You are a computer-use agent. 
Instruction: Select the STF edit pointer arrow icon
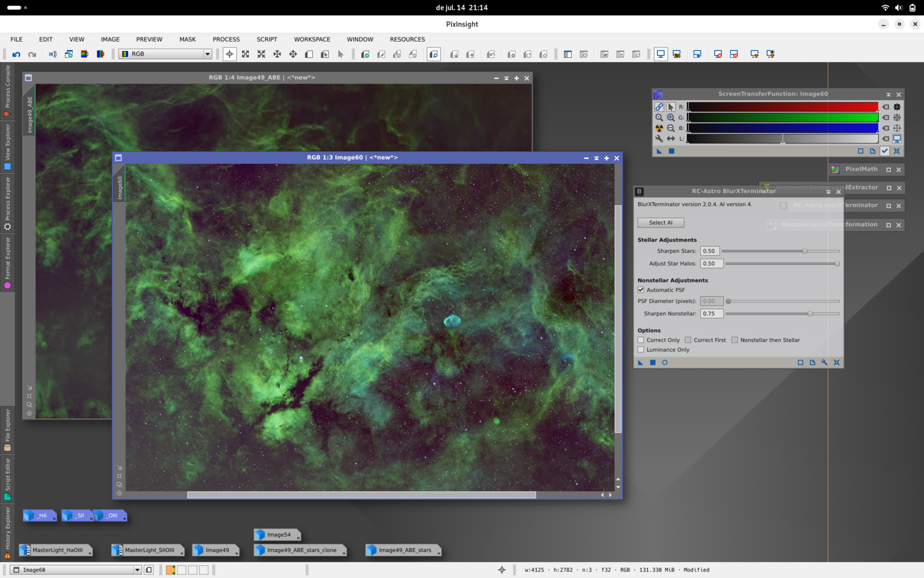pos(671,107)
